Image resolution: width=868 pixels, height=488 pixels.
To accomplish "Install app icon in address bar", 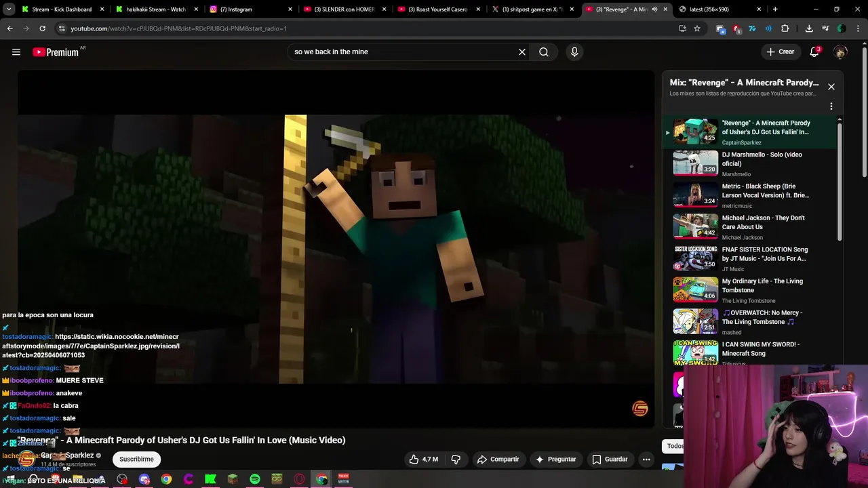I will pos(682,28).
